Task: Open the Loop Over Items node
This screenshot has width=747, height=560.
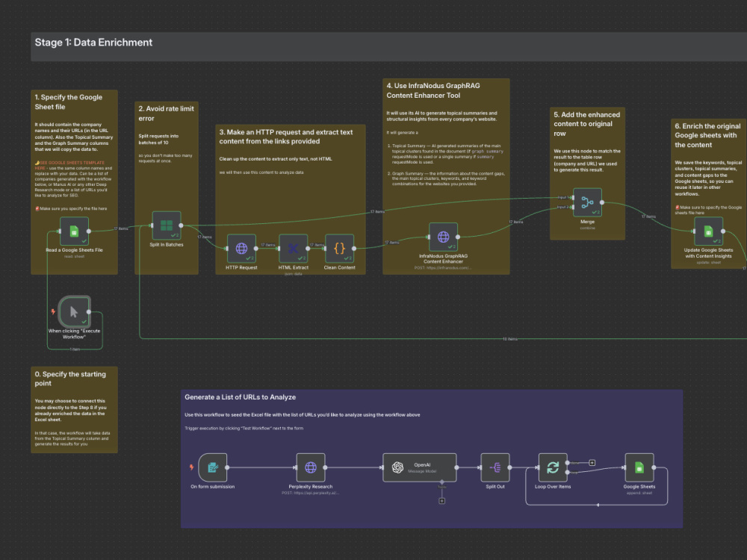Action: (553, 467)
